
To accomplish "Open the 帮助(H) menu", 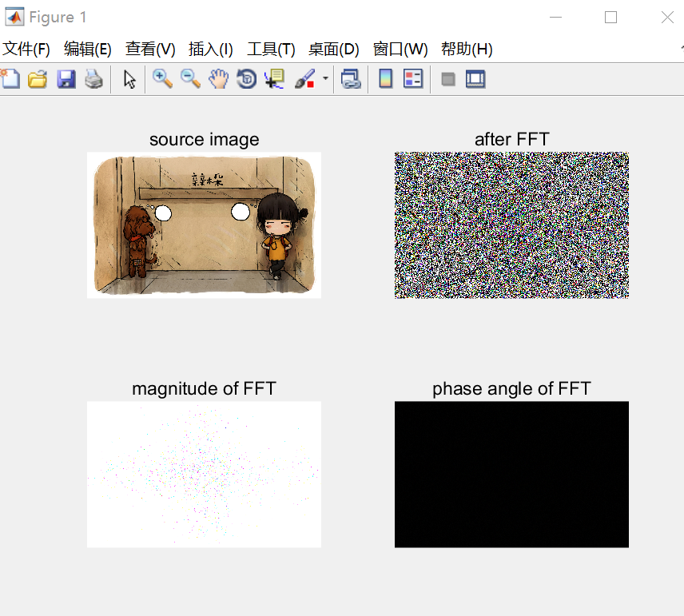I will (467, 49).
